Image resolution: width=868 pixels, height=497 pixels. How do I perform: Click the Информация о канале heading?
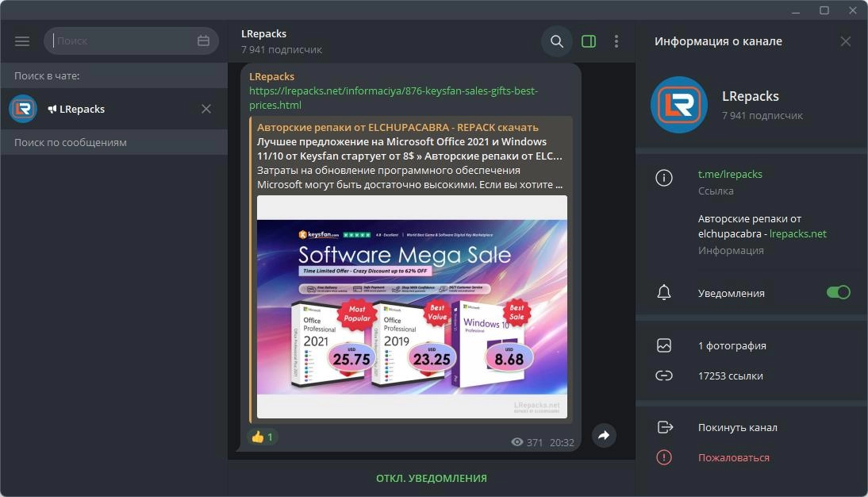[718, 41]
